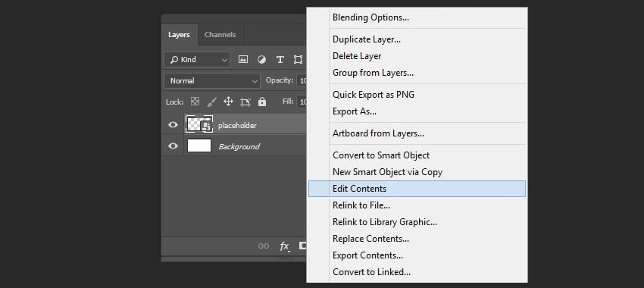Hide the Background layer
This screenshot has height=288, width=644.
click(173, 146)
